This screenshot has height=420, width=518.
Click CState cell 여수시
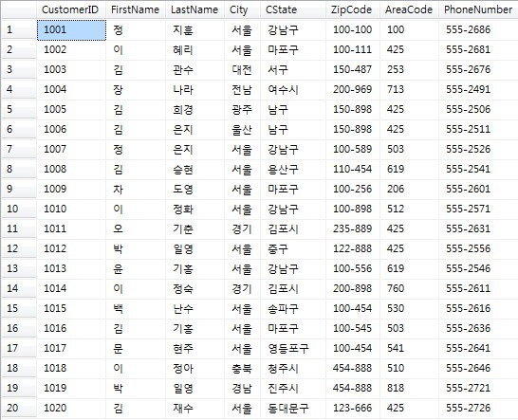293,89
